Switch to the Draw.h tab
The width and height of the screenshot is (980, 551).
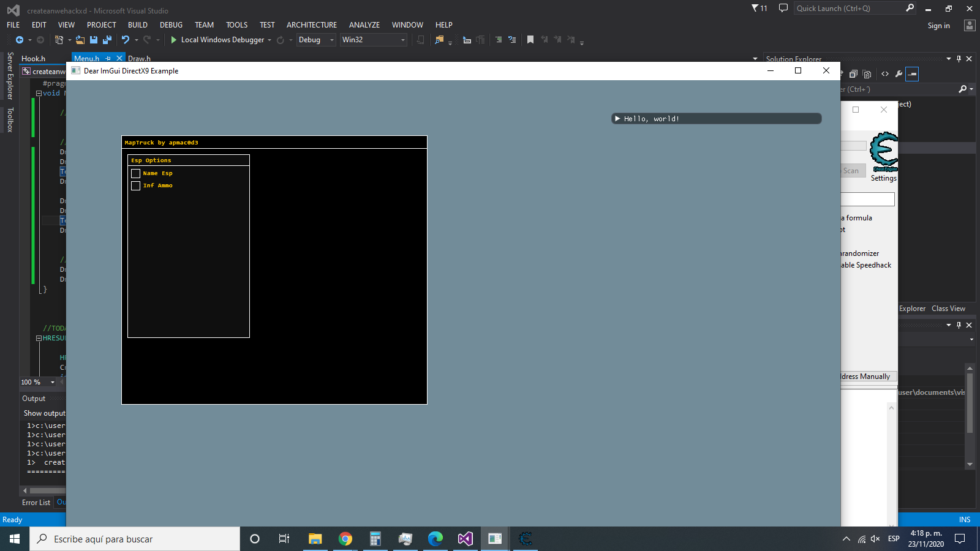[139, 59]
